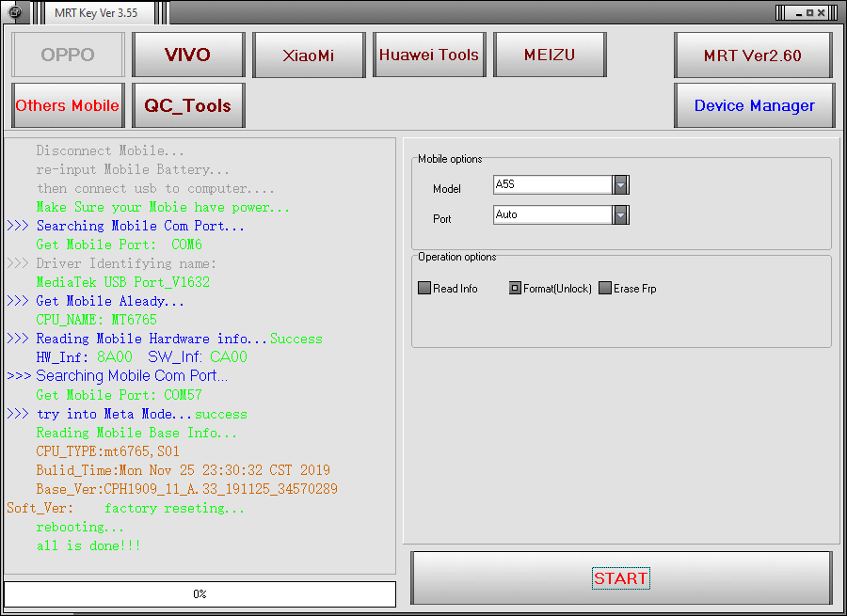This screenshot has width=847, height=616.
Task: Launch MRT Ver2.60
Action: coord(753,55)
